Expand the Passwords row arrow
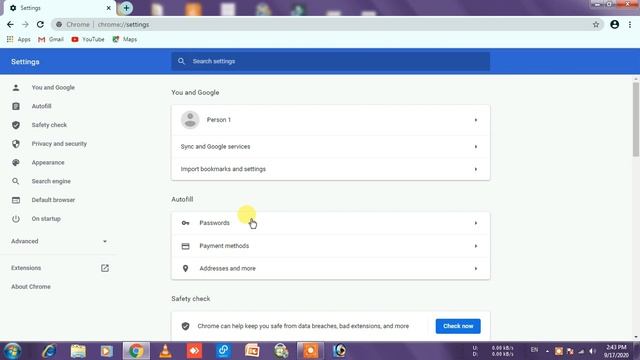Image resolution: width=640 pixels, height=360 pixels. (x=476, y=223)
